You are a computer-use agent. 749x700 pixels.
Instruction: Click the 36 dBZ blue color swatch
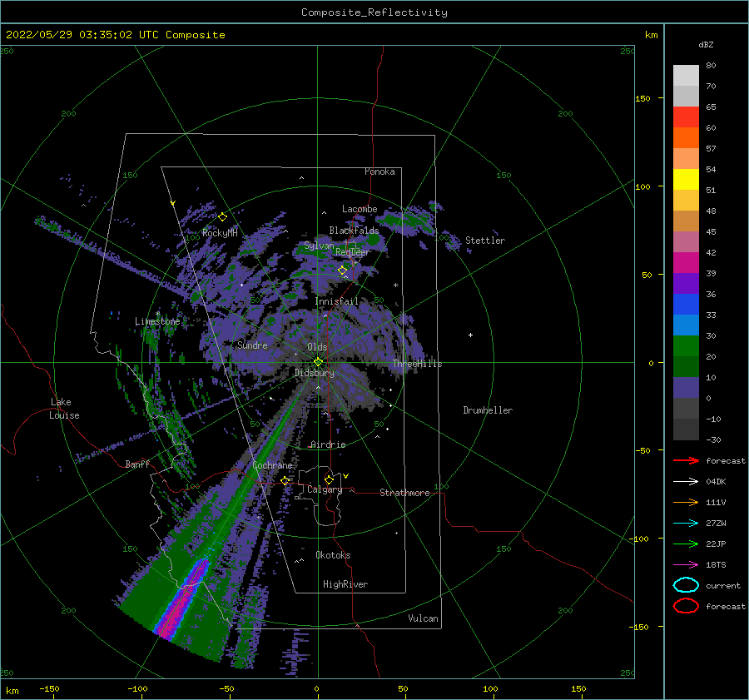click(x=686, y=304)
